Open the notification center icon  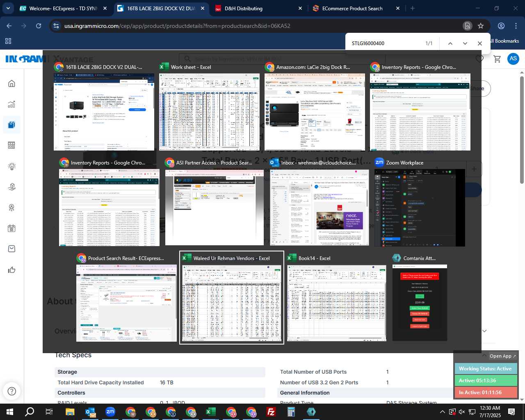[511, 412]
